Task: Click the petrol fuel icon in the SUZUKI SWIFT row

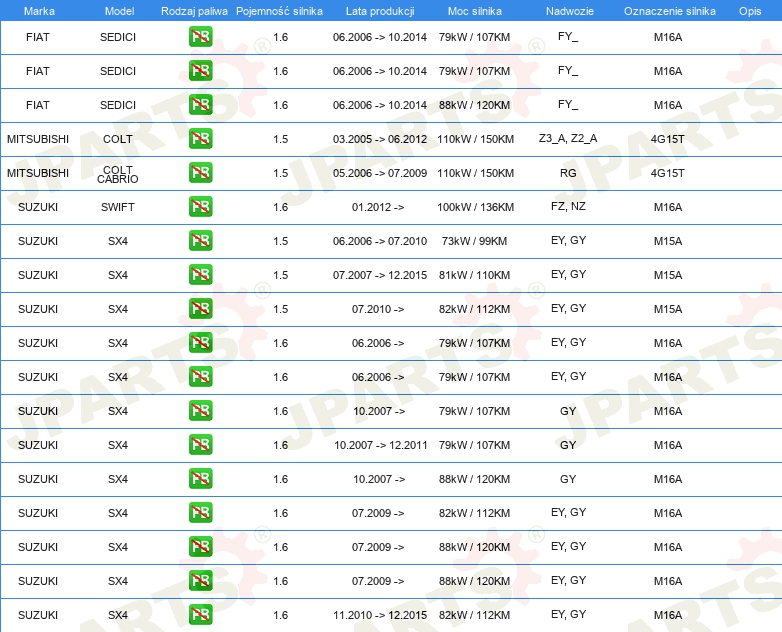Action: click(200, 207)
